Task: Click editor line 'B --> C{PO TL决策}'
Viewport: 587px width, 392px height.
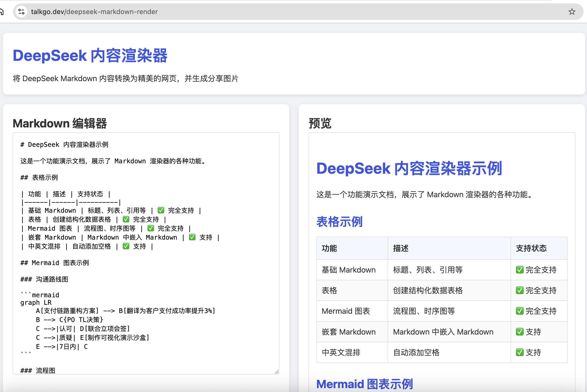Action: pos(70,320)
